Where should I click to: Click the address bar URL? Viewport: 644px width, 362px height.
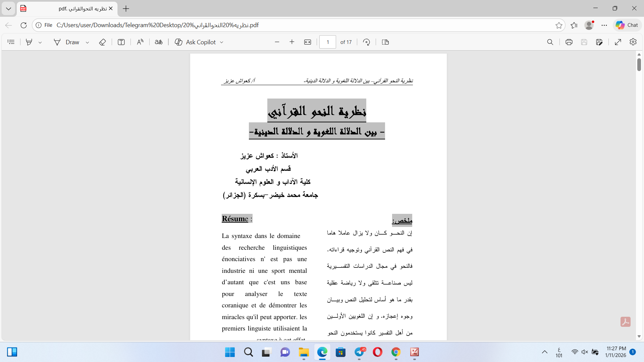coord(158,25)
